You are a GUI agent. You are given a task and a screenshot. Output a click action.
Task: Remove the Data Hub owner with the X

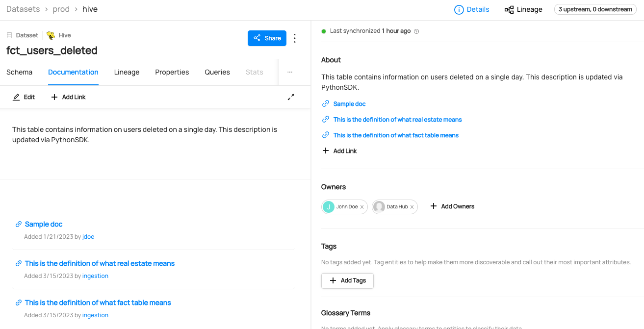click(412, 206)
